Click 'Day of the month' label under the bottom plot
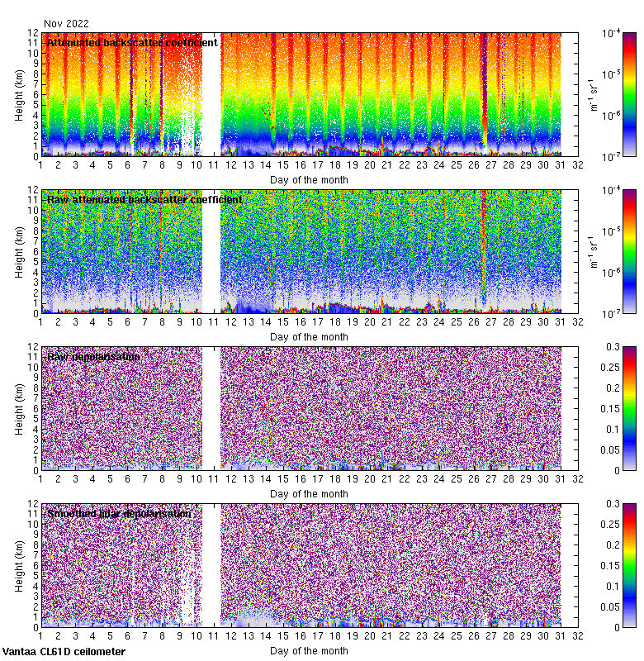 click(x=309, y=650)
